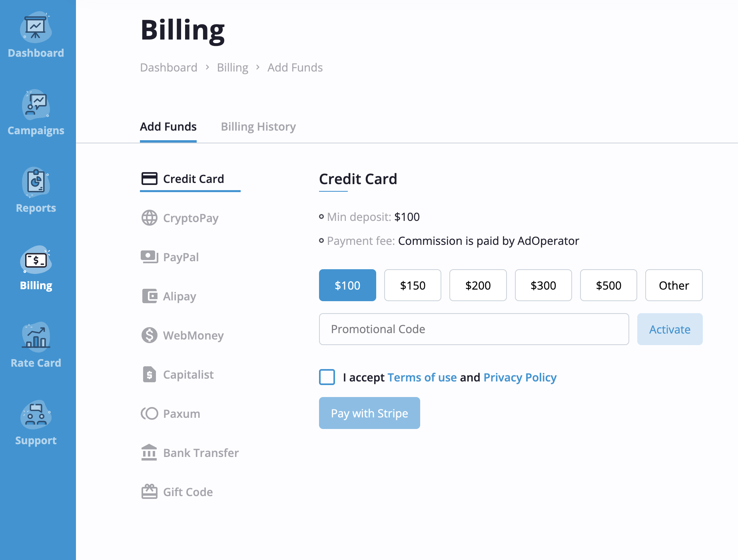Click the Activate promo code button
Viewport: 738px width, 560px height.
(670, 329)
